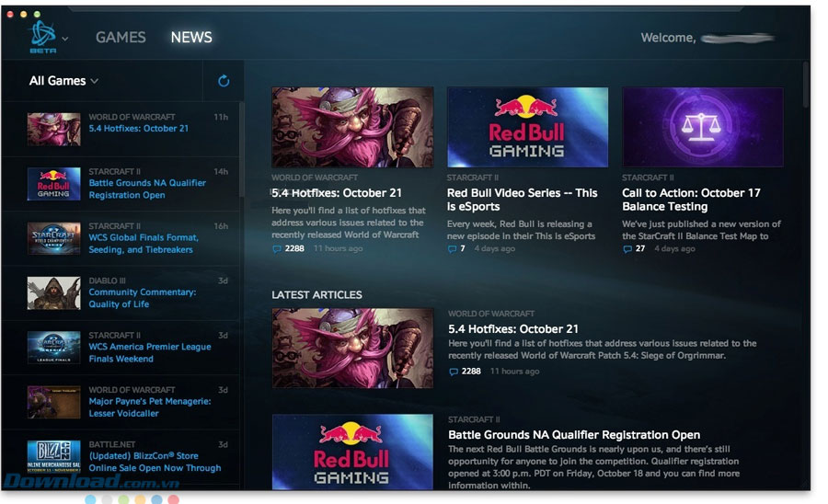Expand the dropdown arrow next to Battle.net logo
The height and width of the screenshot is (504, 828).
tap(65, 39)
